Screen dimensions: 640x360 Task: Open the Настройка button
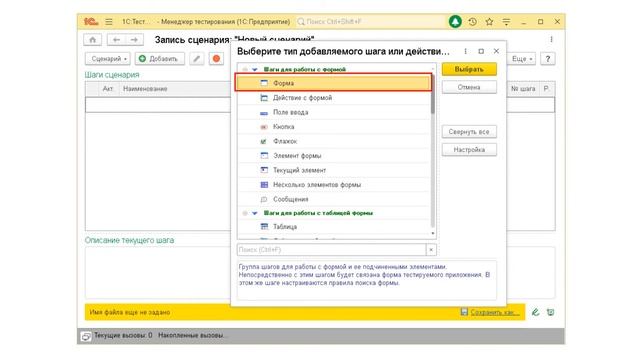point(469,150)
